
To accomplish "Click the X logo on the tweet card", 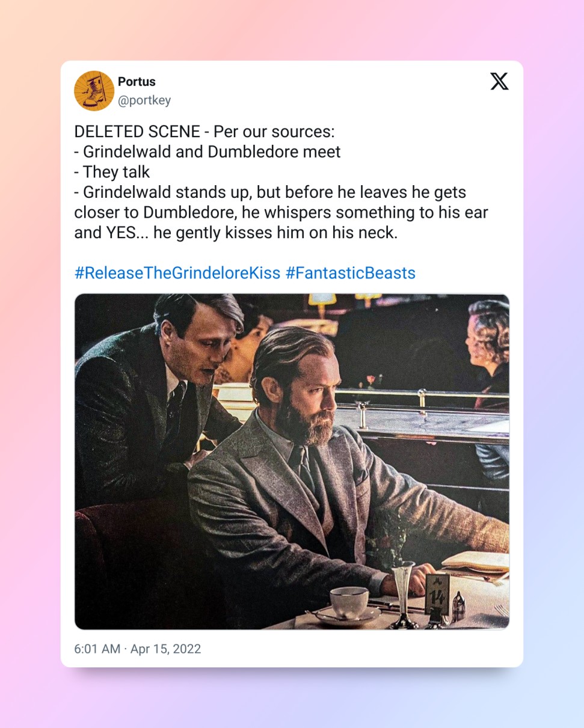I will point(499,81).
